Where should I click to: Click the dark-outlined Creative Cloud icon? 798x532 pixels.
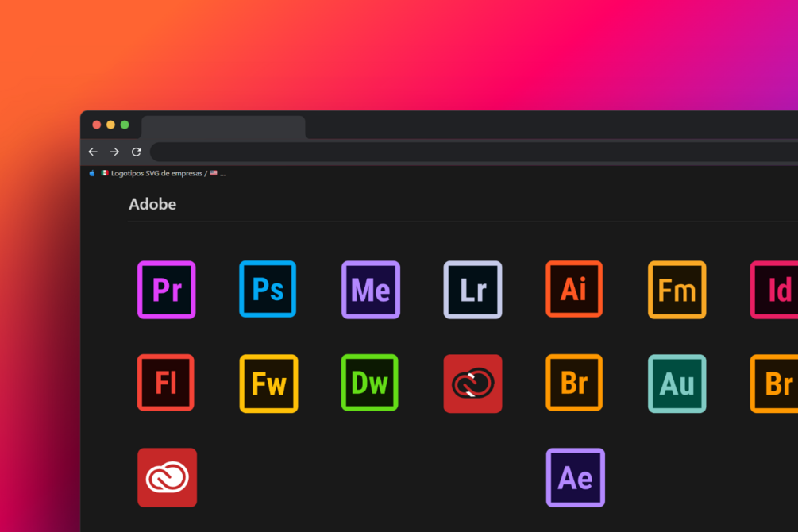[x=472, y=384]
